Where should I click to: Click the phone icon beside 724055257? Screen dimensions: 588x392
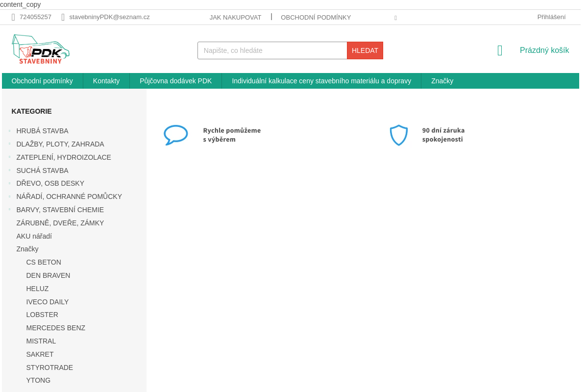[14, 17]
